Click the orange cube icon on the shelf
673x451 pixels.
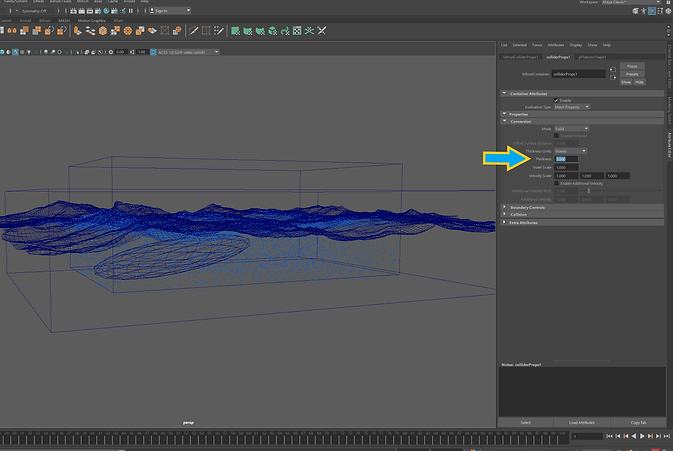point(103,31)
